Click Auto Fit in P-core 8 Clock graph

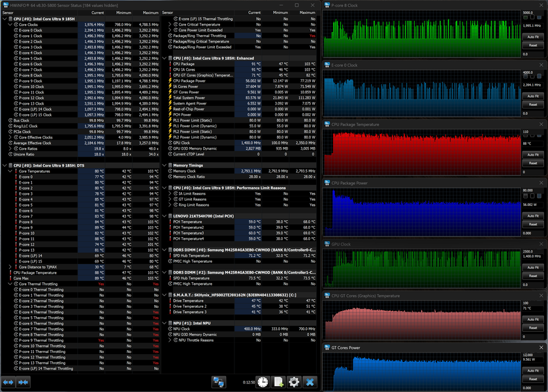(532, 37)
